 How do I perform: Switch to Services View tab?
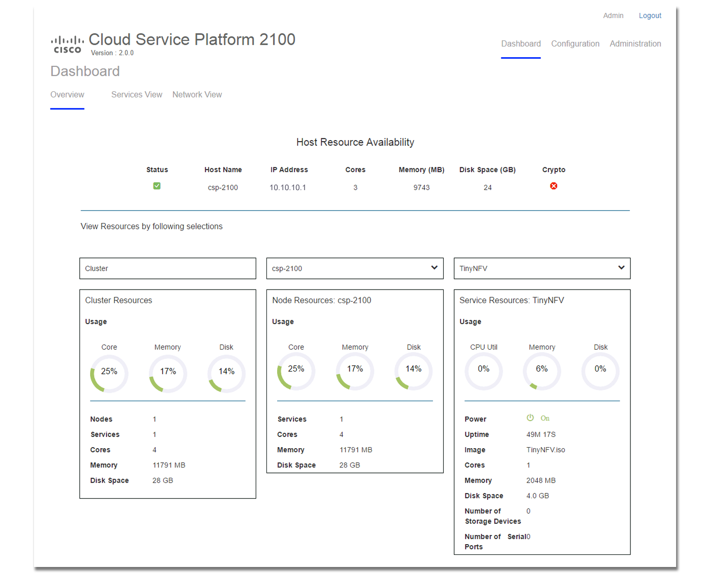pos(136,95)
